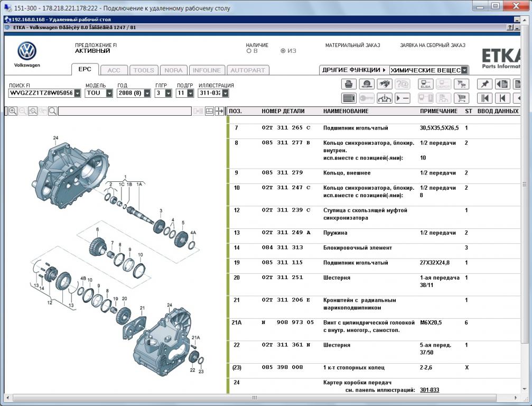Click the zoom-to-fit magnifier icon
Screen dimensions: 532x406
pyautogui.click(x=33, y=111)
